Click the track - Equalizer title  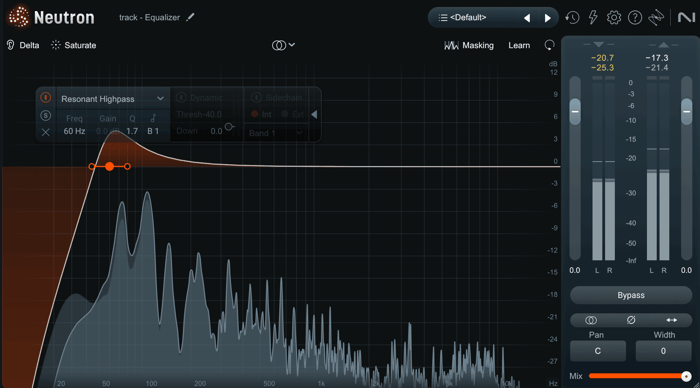tap(150, 17)
